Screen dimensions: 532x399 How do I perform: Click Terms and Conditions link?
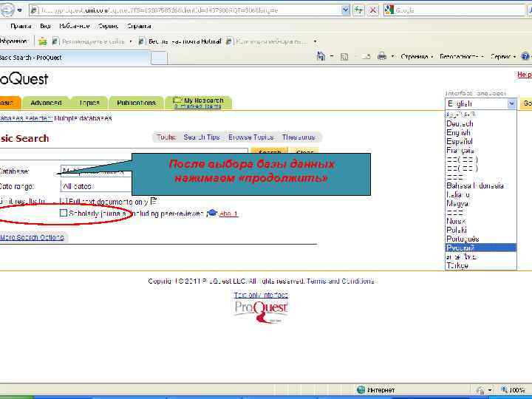[x=341, y=281]
